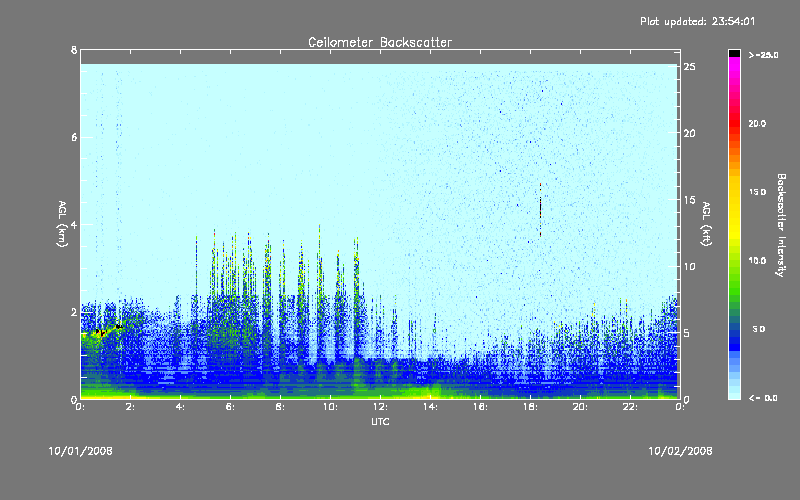Viewport: 800px width, 500px height.
Task: Click the '6:' hour tick on UTC axis
Action: pyautogui.click(x=231, y=407)
